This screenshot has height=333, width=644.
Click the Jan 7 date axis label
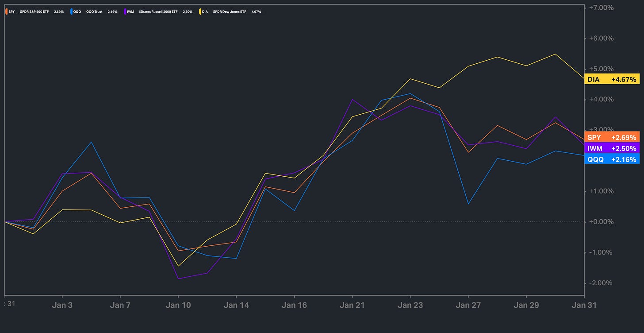coord(120,305)
